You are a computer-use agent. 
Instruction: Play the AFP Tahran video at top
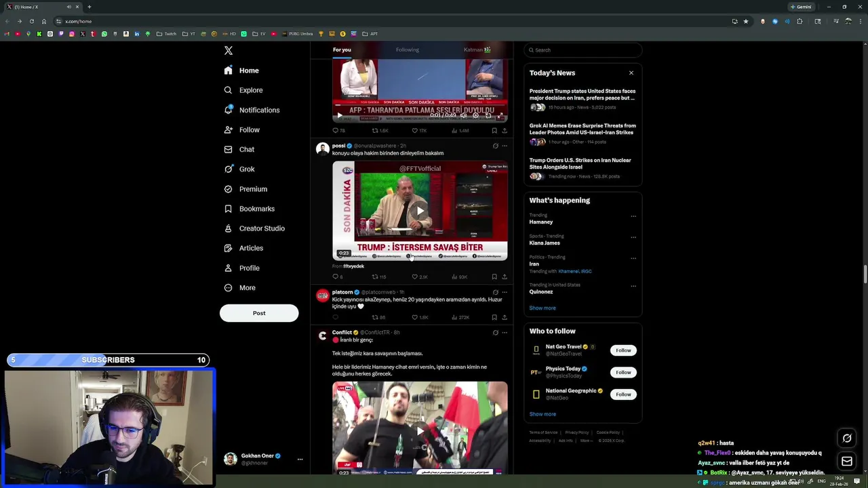coord(340,115)
